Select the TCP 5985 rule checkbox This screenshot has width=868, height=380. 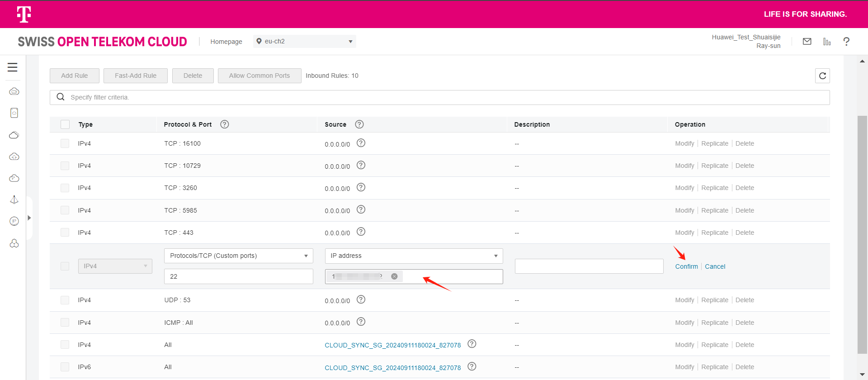(x=65, y=210)
